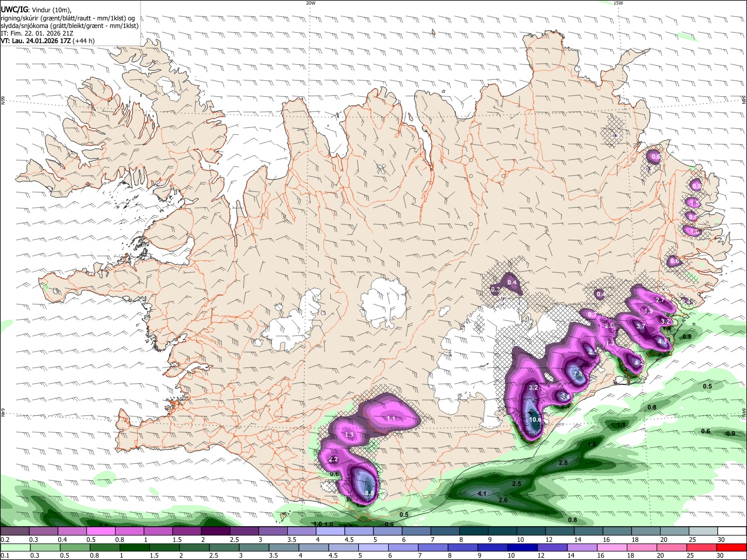Pick the bright red swatch labeled 30
The height and width of the screenshot is (560, 747).
tap(731, 548)
